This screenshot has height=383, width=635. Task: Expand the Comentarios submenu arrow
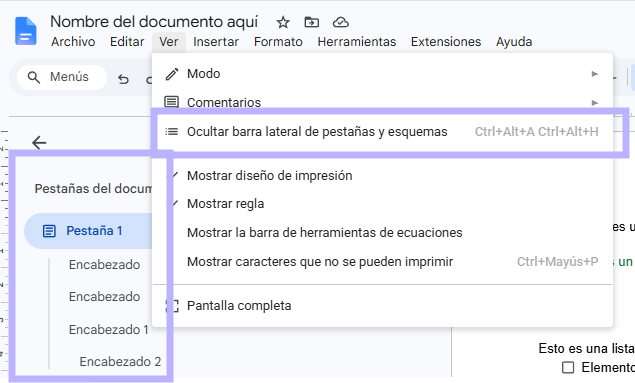pyautogui.click(x=595, y=103)
